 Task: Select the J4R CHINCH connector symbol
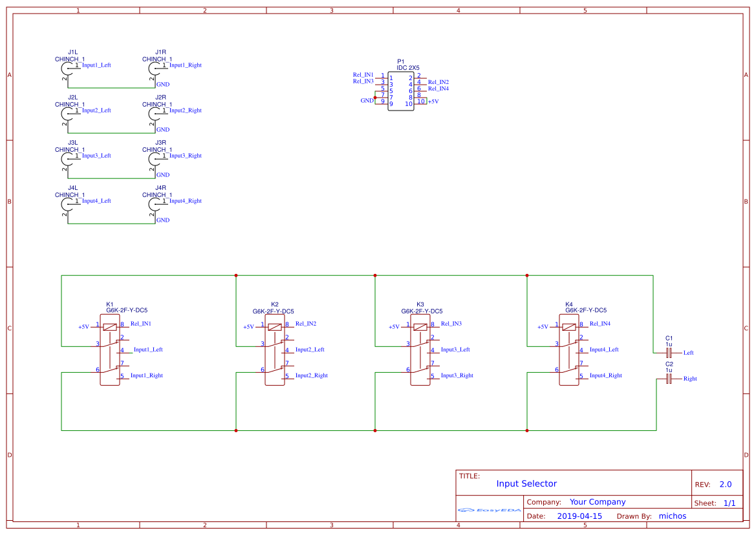click(155, 204)
